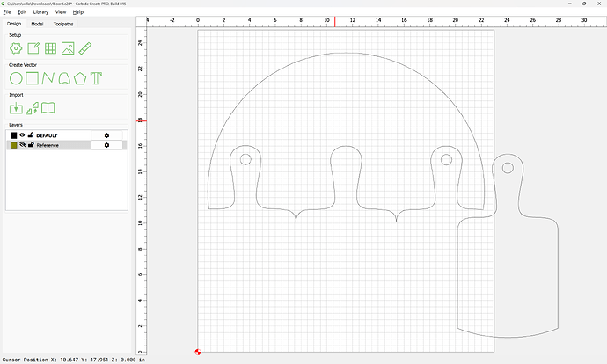Open Job Setup gear icon
607x364 pixels.
16,48
